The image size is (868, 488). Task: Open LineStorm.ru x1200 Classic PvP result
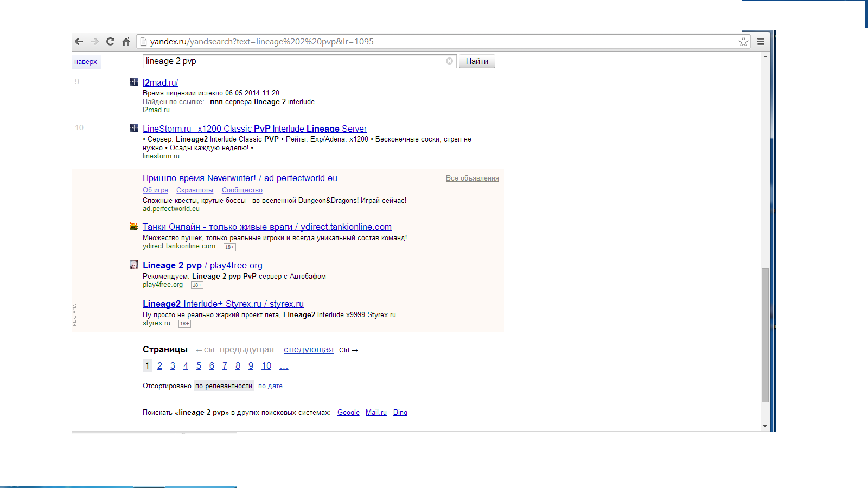(x=254, y=129)
